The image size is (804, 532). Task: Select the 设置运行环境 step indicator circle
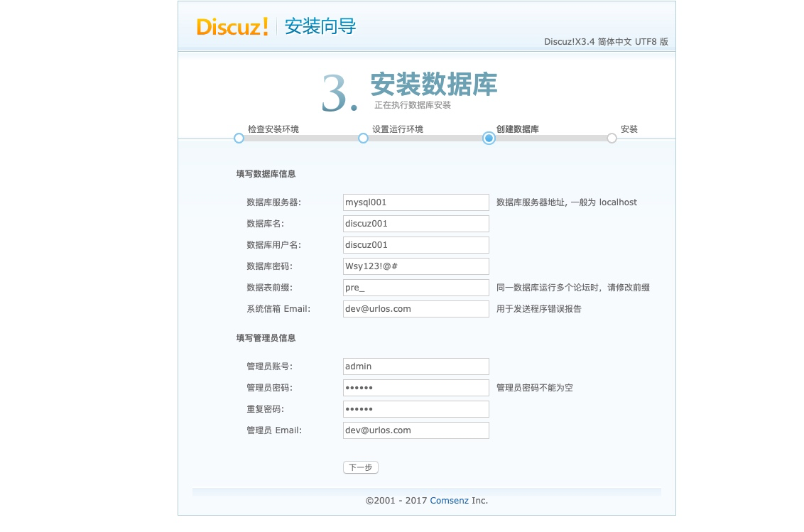click(364, 138)
